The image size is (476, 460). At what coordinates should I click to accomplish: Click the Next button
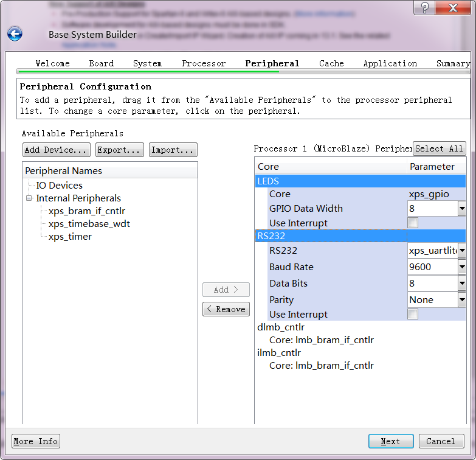[x=390, y=441]
